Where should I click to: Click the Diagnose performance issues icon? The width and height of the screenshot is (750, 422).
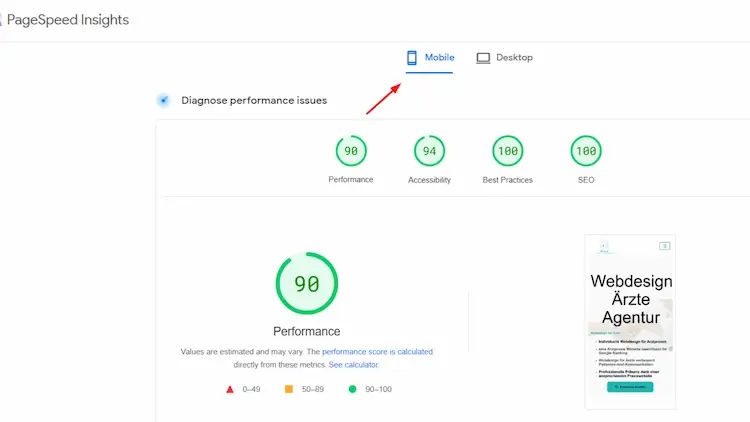(x=163, y=100)
